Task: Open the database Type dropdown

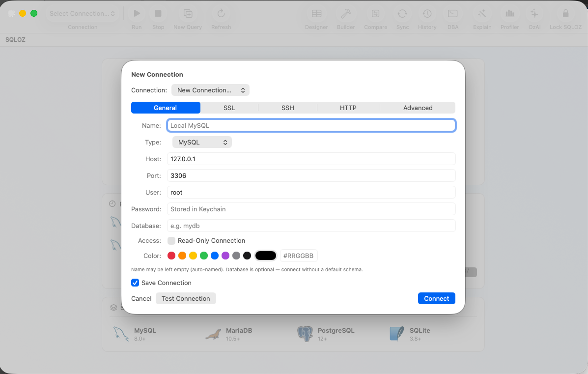Action: (x=202, y=142)
